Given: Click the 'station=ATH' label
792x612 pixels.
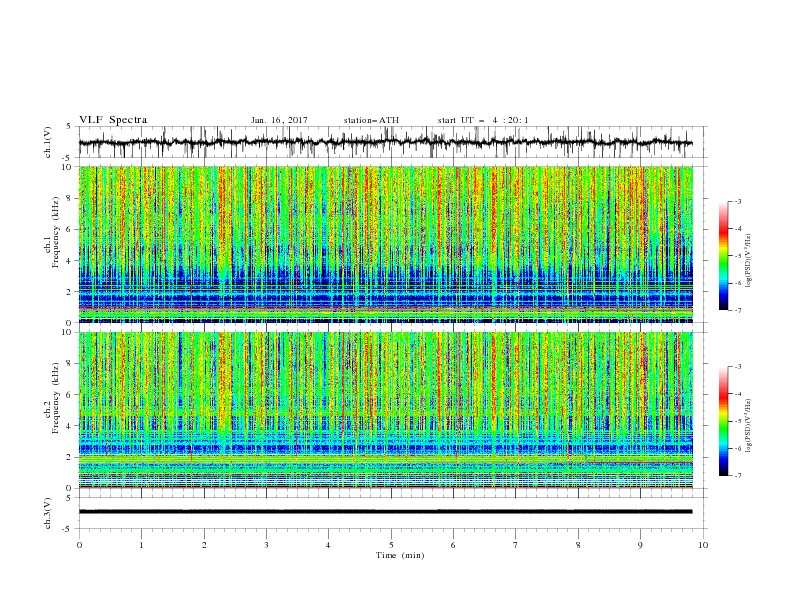Looking at the screenshot, I should click(371, 120).
